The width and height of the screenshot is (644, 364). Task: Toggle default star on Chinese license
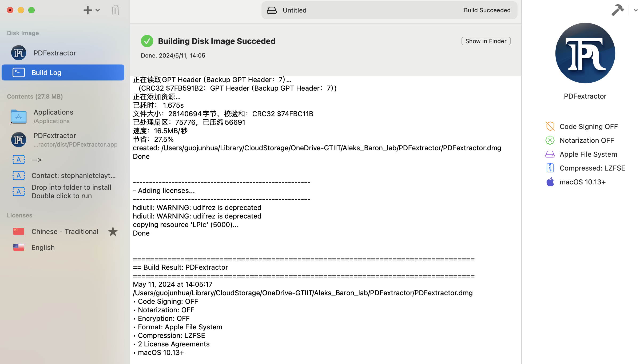(113, 231)
